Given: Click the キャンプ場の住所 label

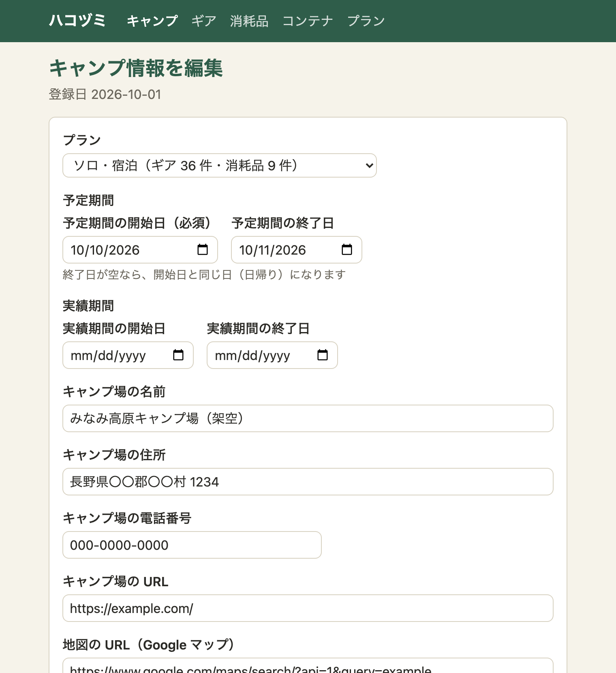Looking at the screenshot, I should pos(114,455).
